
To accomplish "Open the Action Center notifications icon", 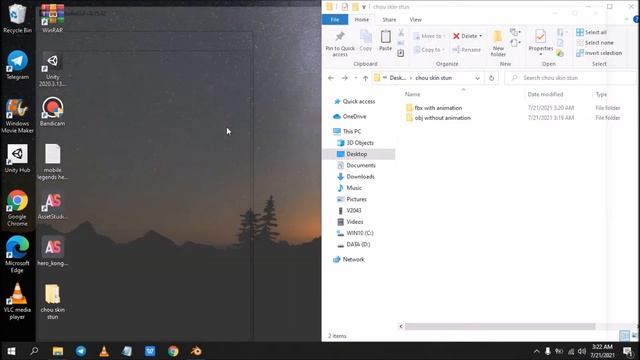I will tap(628, 351).
